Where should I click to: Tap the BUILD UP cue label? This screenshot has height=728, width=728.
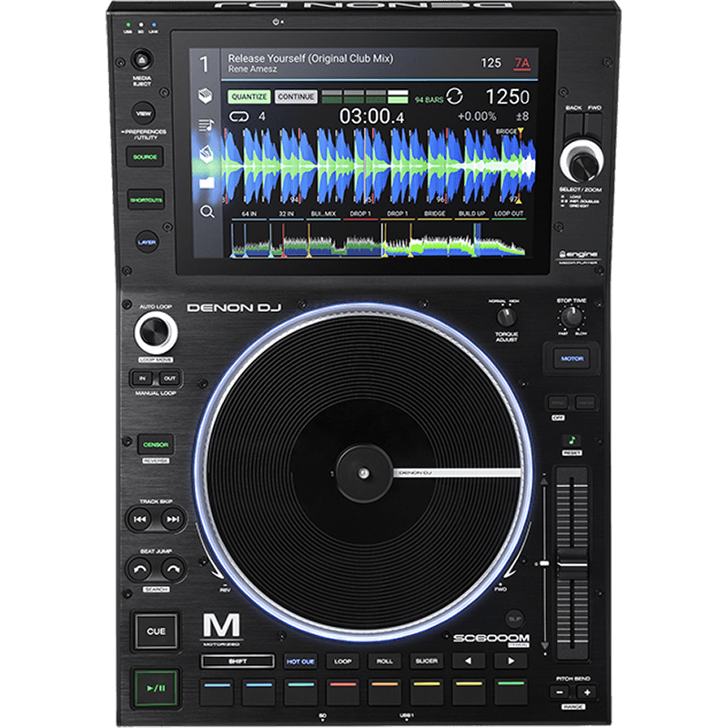point(471,214)
